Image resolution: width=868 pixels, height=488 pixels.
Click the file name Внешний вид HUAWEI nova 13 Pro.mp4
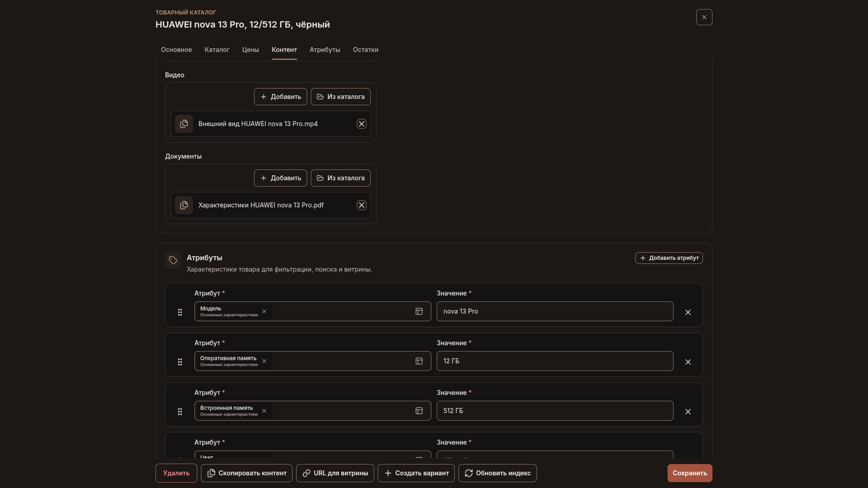click(x=258, y=124)
